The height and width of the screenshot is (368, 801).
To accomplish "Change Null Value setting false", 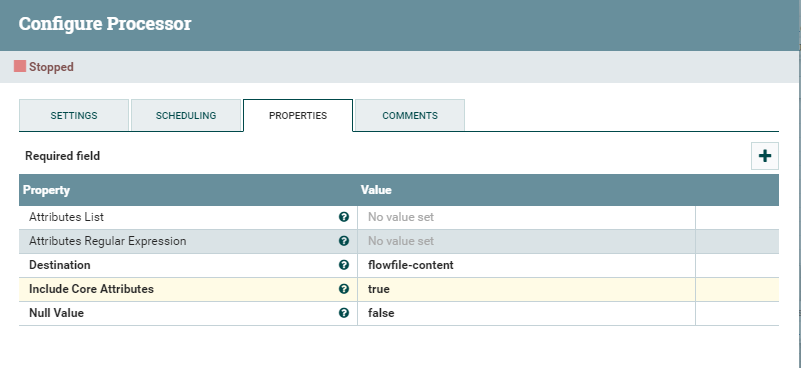I will pos(526,313).
